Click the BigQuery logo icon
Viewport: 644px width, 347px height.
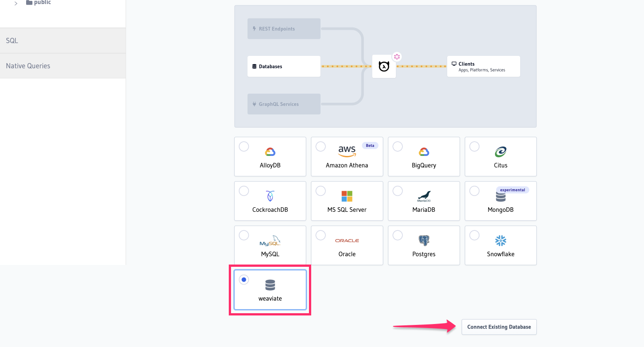[x=423, y=151]
